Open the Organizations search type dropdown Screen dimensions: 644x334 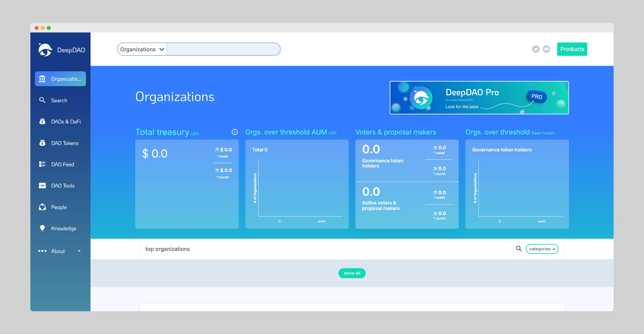pos(142,49)
